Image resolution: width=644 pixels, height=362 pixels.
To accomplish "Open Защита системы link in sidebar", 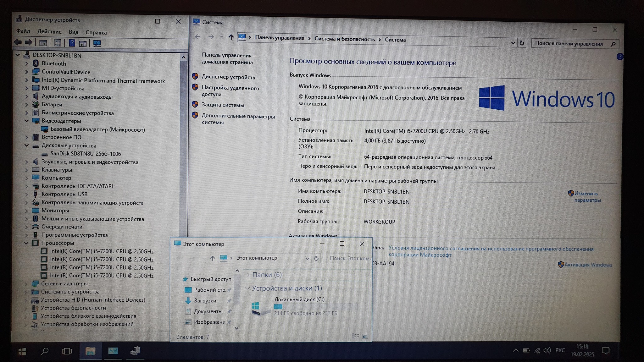I will [x=223, y=105].
